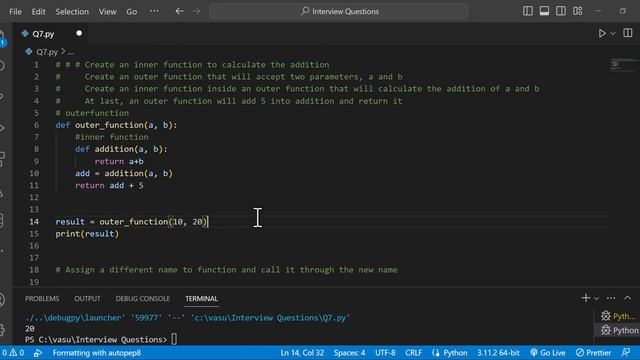This screenshot has width=640, height=360.
Task: Click line number 6 gutter
Action: coord(36,125)
